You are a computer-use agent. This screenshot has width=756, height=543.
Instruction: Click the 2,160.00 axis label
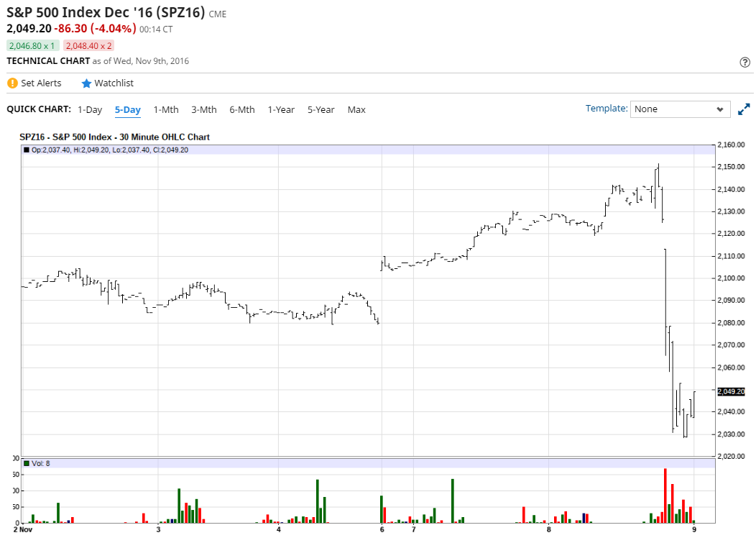731,145
